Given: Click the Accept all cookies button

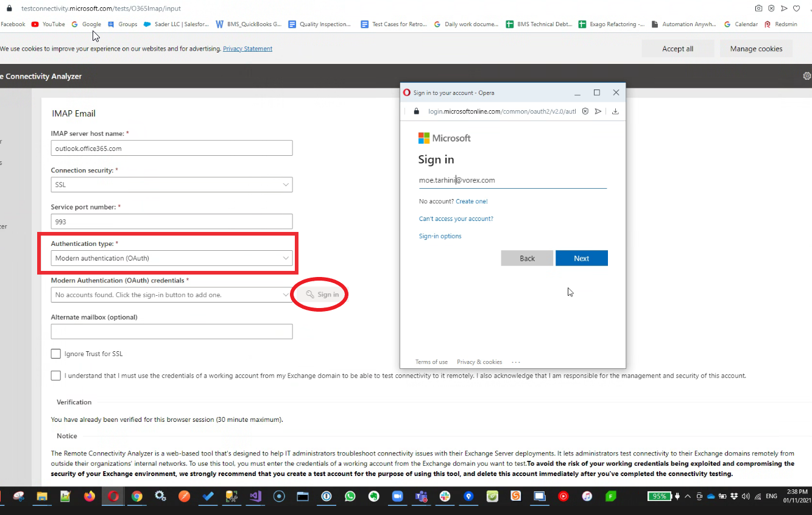Looking at the screenshot, I should point(677,49).
